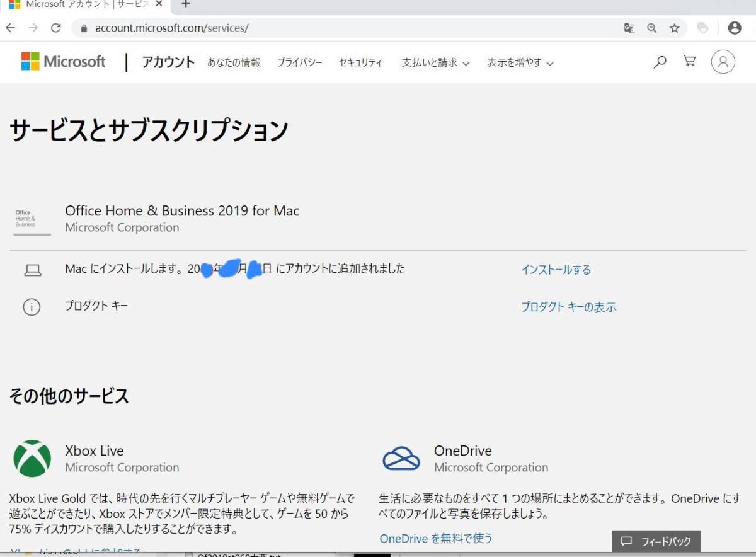Image resolution: width=756 pixels, height=557 pixels.
Task: Click the OneDrive cloud logo
Action: [401, 458]
